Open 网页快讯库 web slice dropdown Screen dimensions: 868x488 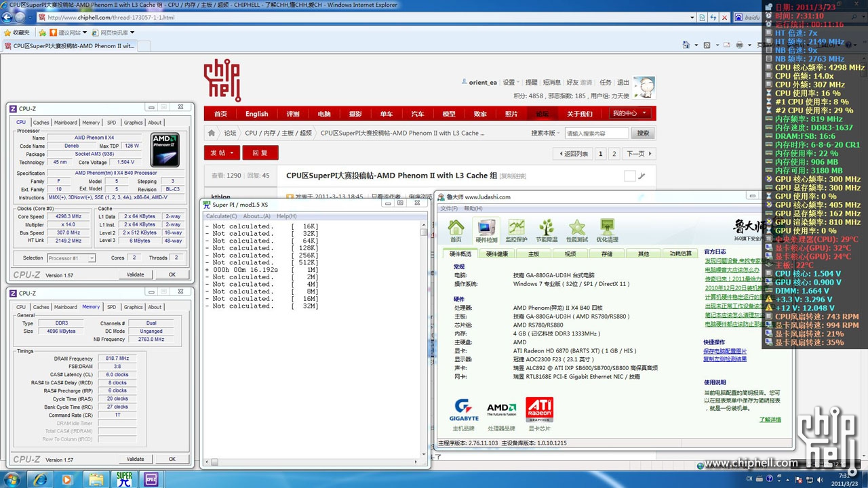113,32
